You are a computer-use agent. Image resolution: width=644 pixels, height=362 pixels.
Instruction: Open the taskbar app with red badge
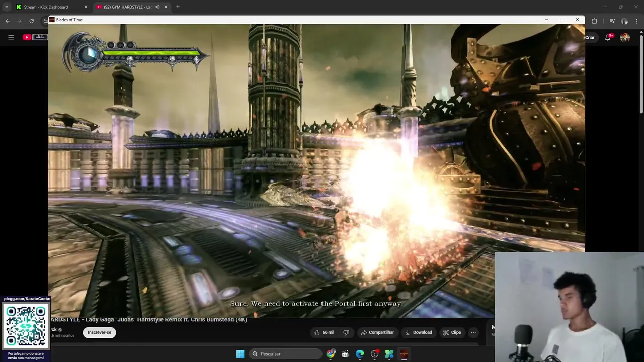(375, 354)
